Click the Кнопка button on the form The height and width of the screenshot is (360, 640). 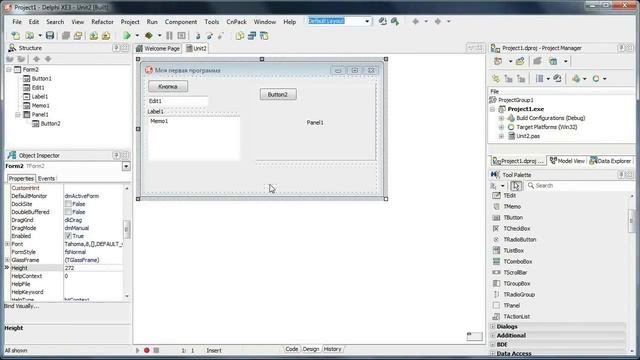pos(168,87)
